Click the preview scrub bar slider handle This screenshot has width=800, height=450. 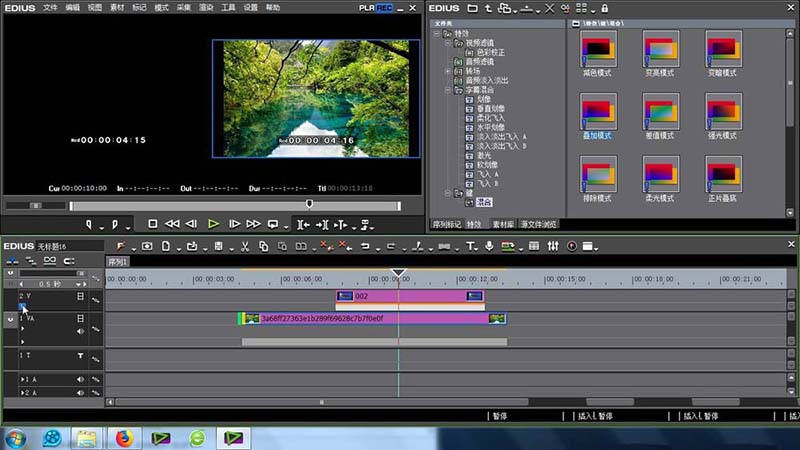coord(309,204)
